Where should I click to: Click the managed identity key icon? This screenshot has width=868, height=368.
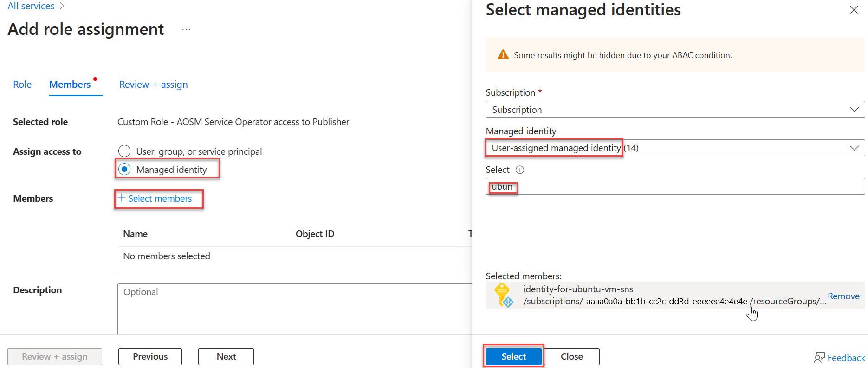(503, 295)
